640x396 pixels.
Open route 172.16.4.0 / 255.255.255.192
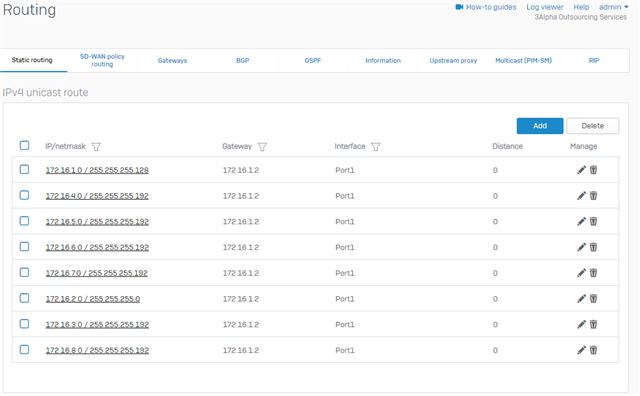point(97,196)
